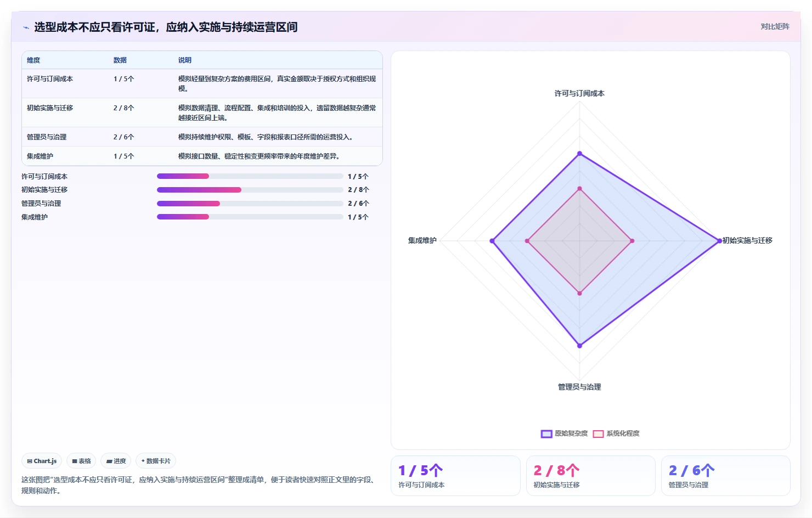
Task: Click the 集成维护 progress bar
Action: tap(250, 217)
